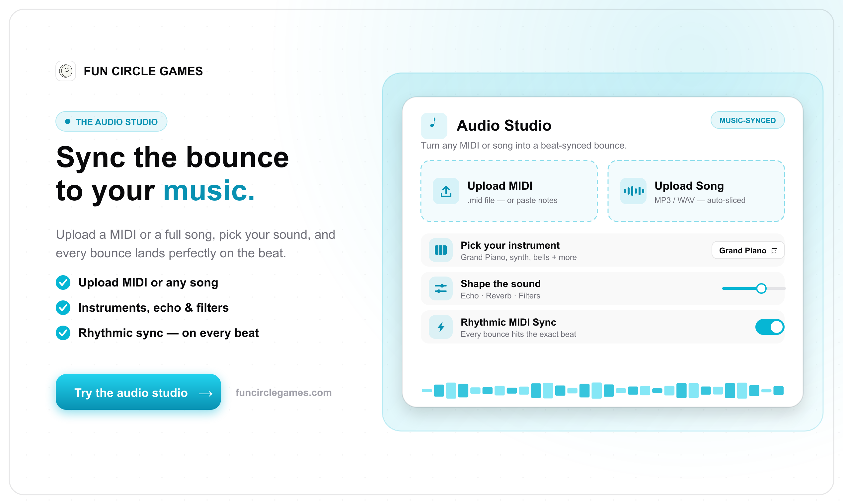Click Instruments, echo & filters bullet
The height and width of the screenshot is (504, 843).
click(153, 308)
